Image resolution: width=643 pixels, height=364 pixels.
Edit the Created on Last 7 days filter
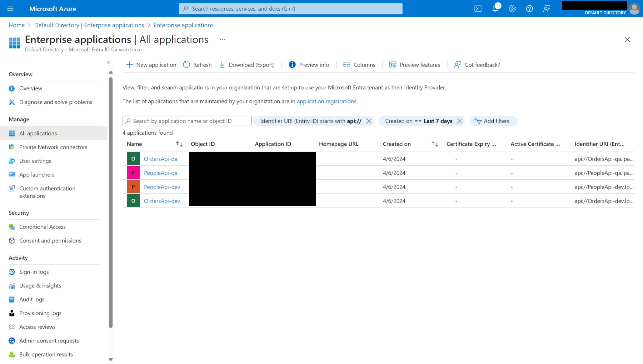tap(419, 121)
